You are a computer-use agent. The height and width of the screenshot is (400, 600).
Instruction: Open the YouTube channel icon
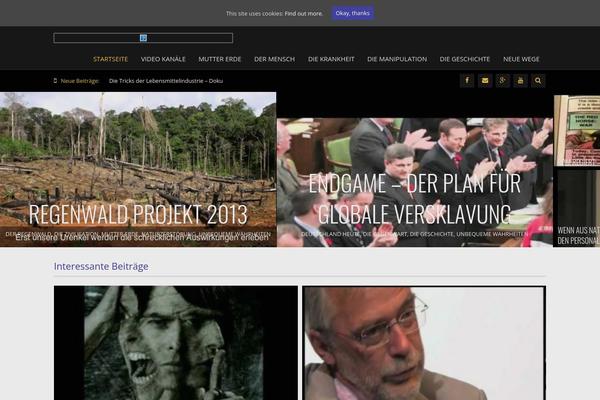(520, 81)
